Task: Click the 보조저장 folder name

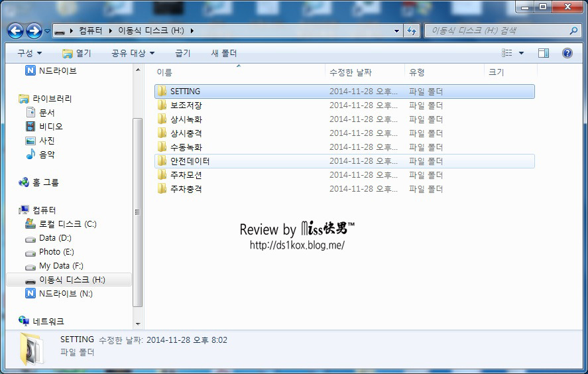Action: click(x=186, y=105)
